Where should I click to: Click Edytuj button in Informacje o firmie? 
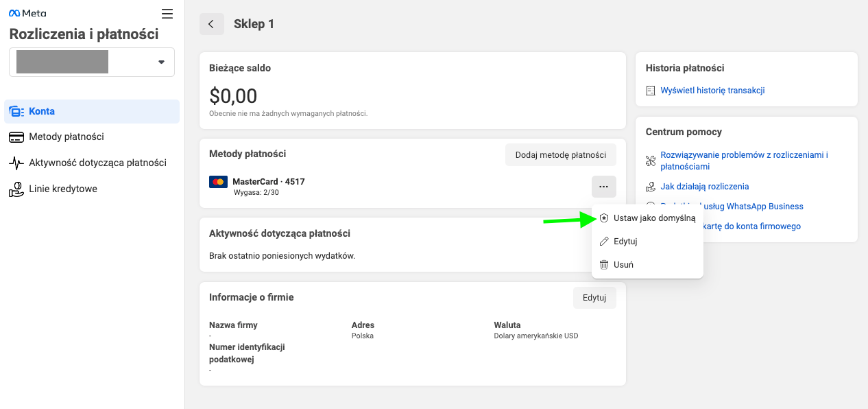(x=594, y=298)
